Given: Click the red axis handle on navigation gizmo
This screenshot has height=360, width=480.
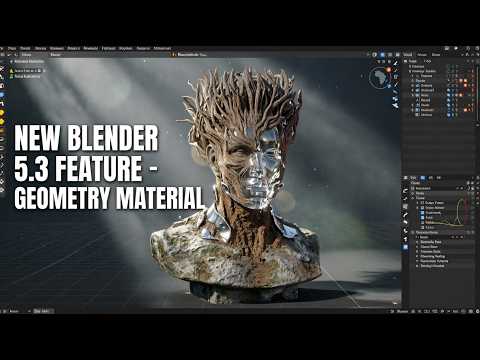Looking at the screenshot, I should [x=389, y=70].
